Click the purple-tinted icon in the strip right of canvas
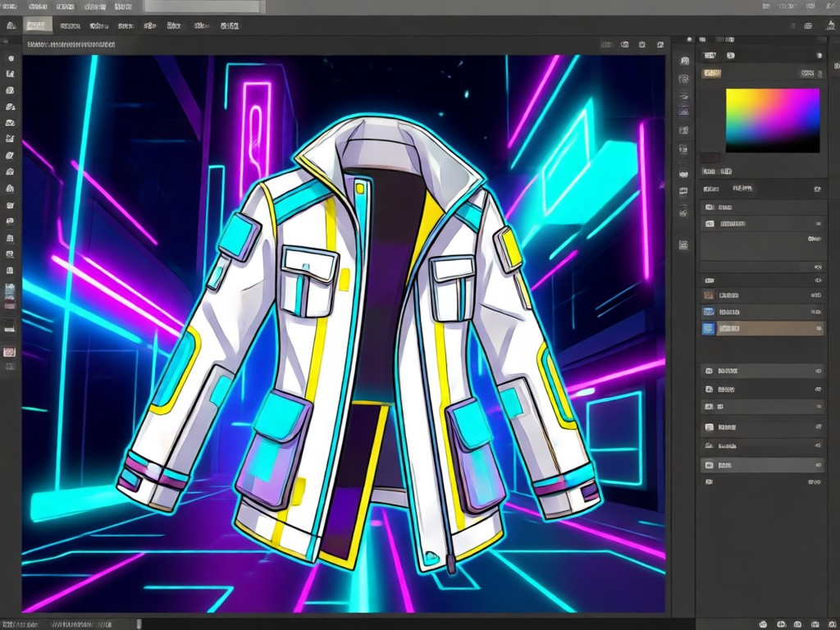 (683, 111)
